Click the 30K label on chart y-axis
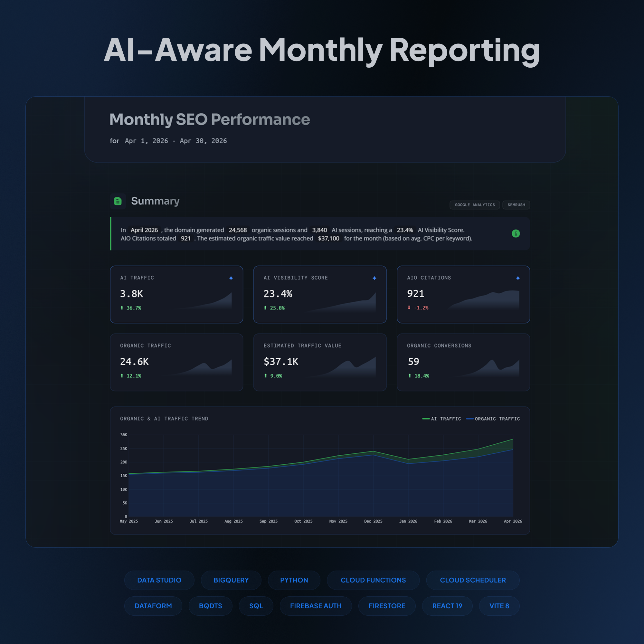 124,435
